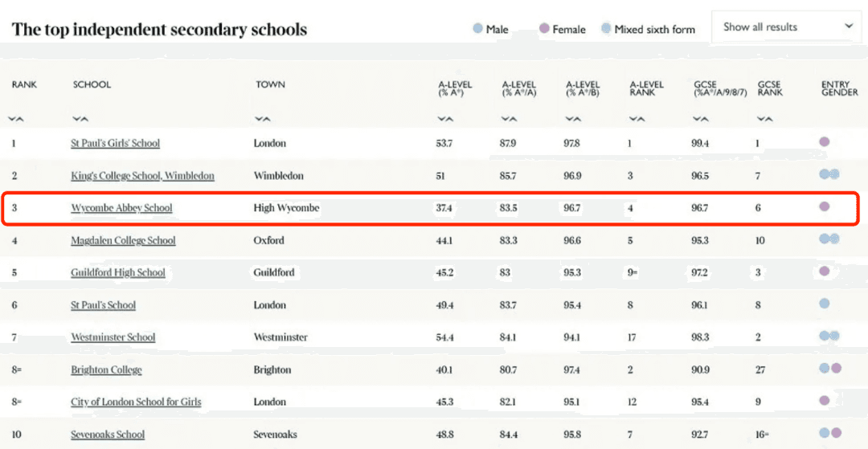Click gender dots for Sevenoaks School row

click(x=829, y=432)
